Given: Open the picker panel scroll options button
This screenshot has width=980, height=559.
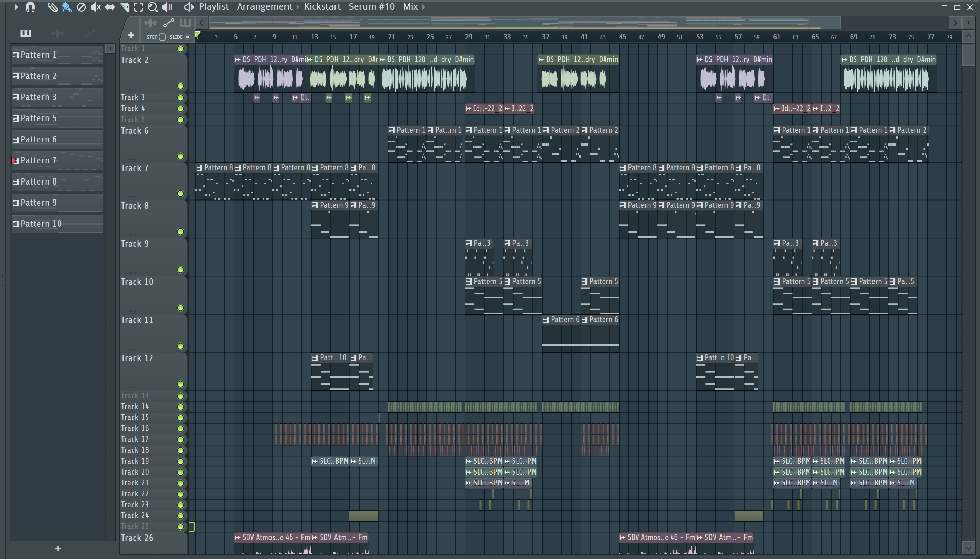Looking at the screenshot, I should pos(110,48).
